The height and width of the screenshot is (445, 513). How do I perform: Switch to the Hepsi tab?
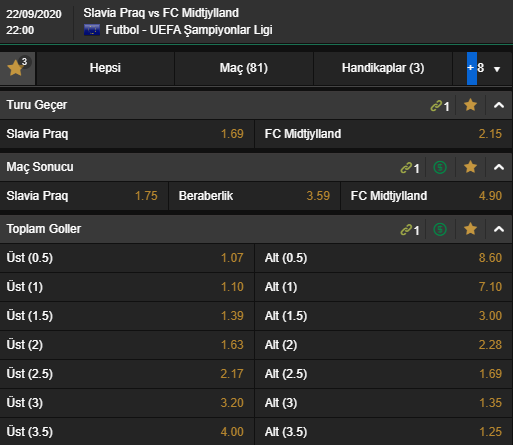(x=105, y=68)
